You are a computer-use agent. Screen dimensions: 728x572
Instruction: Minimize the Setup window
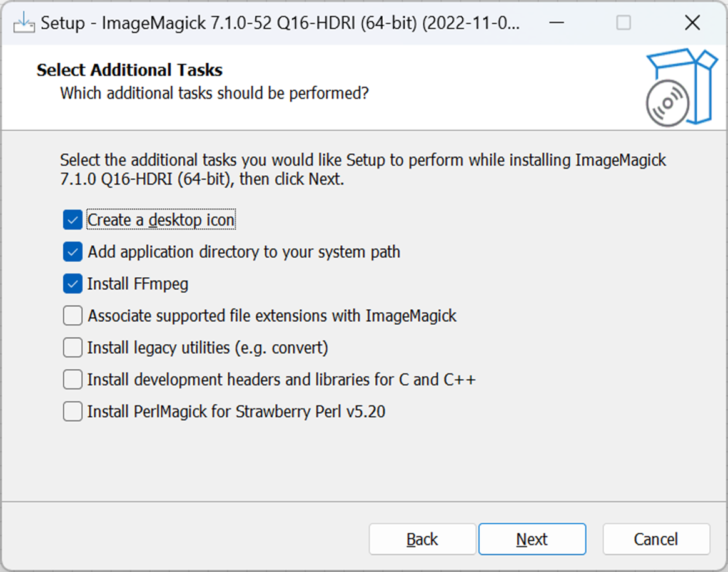click(556, 23)
